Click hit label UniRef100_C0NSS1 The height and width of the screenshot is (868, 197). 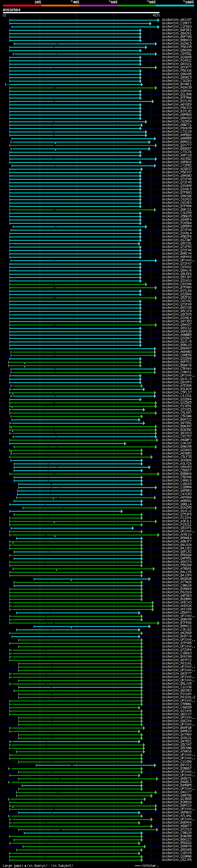coord(177,372)
